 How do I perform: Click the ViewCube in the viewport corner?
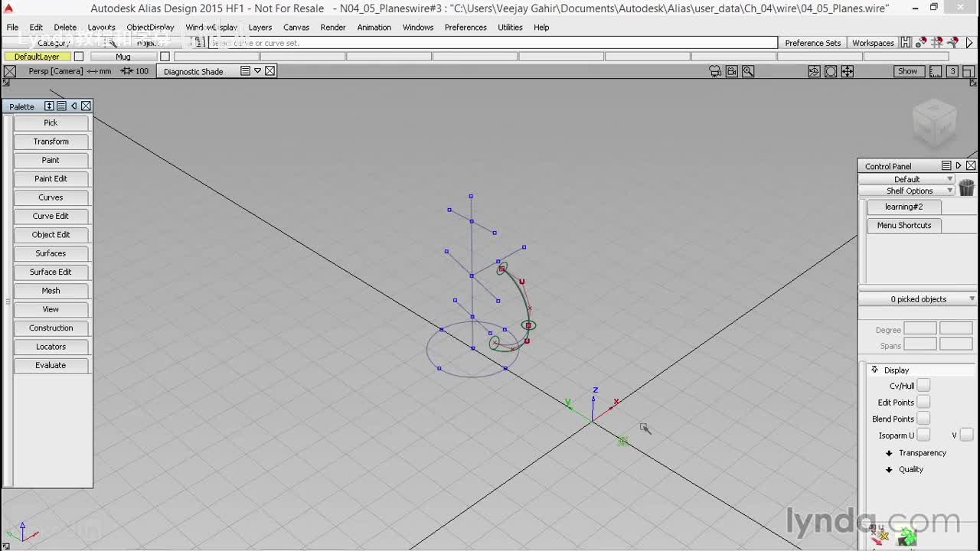point(934,122)
